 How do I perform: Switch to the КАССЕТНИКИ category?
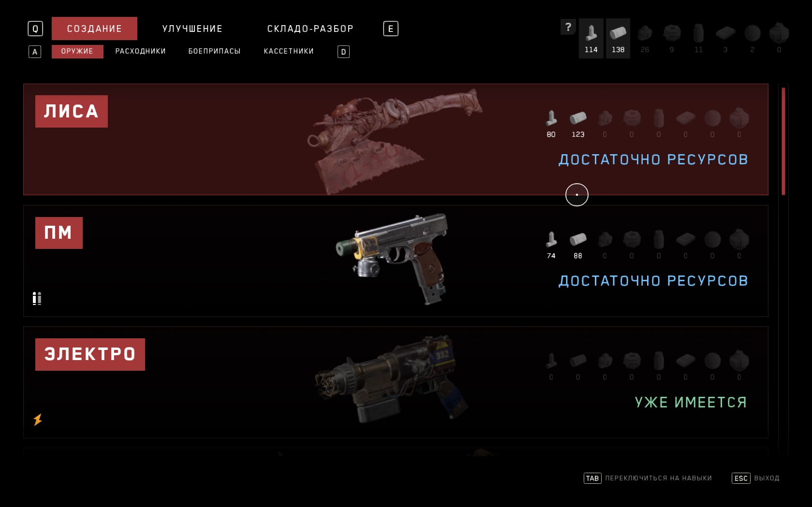pyautogui.click(x=289, y=51)
